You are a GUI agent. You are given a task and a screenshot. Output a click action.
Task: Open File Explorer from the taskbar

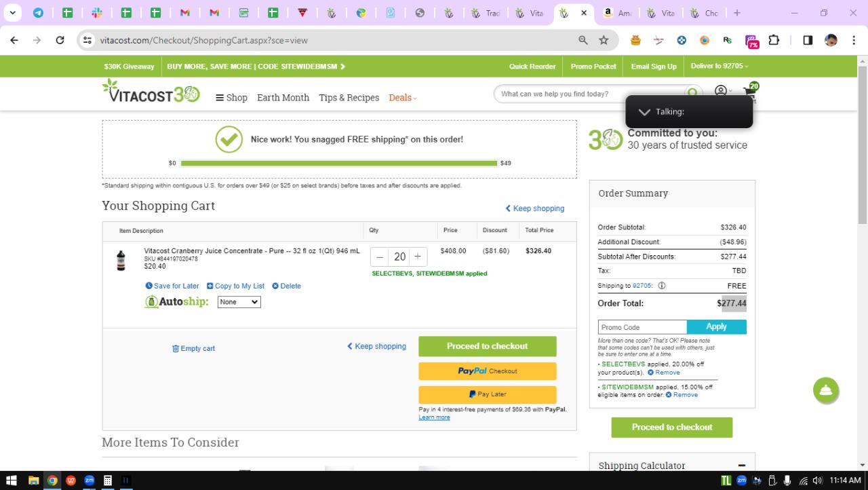33,480
